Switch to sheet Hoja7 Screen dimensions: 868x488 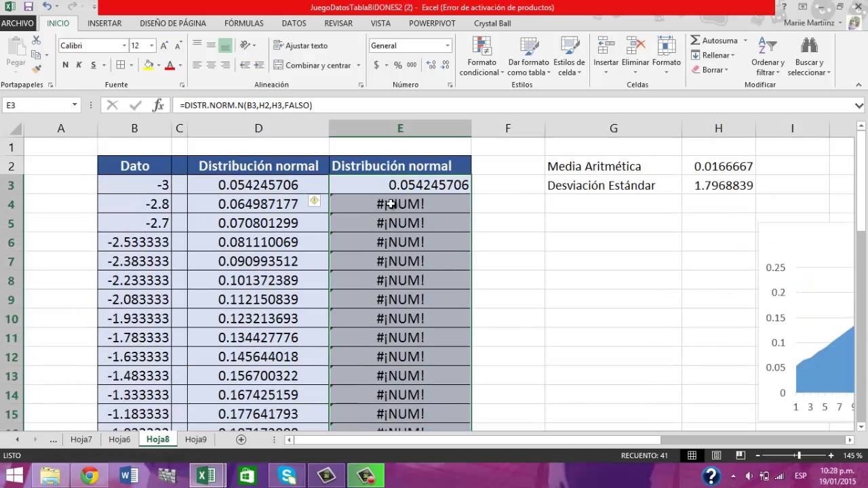pyautogui.click(x=81, y=439)
